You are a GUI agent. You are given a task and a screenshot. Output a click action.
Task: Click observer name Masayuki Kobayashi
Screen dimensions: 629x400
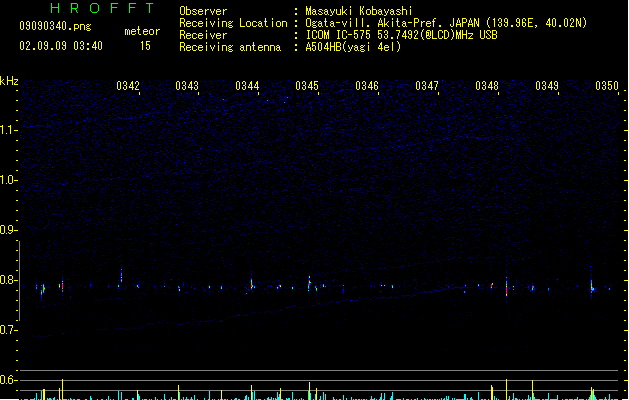[359, 11]
